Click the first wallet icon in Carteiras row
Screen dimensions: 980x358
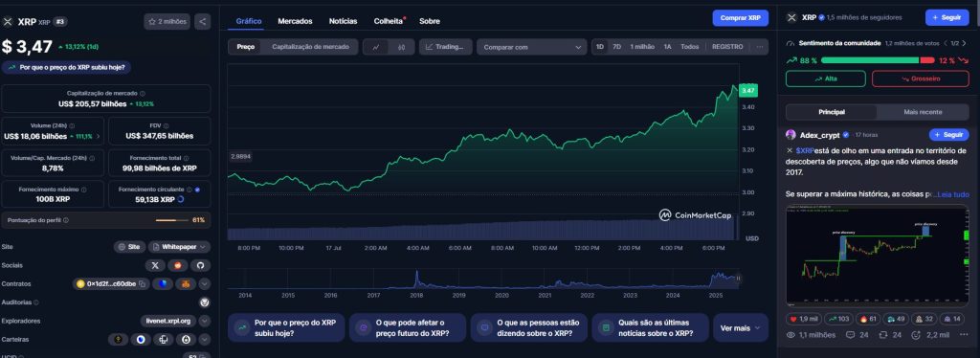[x=118, y=340]
